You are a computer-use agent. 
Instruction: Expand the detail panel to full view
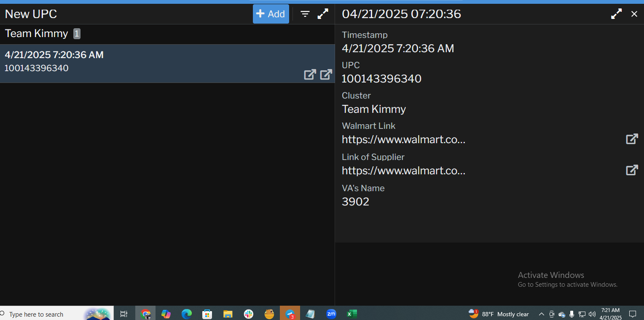point(616,14)
